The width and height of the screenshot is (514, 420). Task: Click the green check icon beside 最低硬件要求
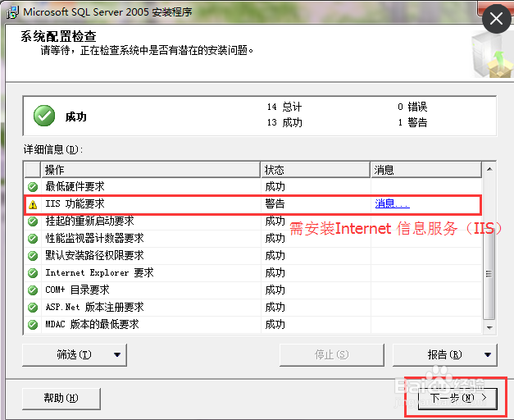[x=33, y=187]
